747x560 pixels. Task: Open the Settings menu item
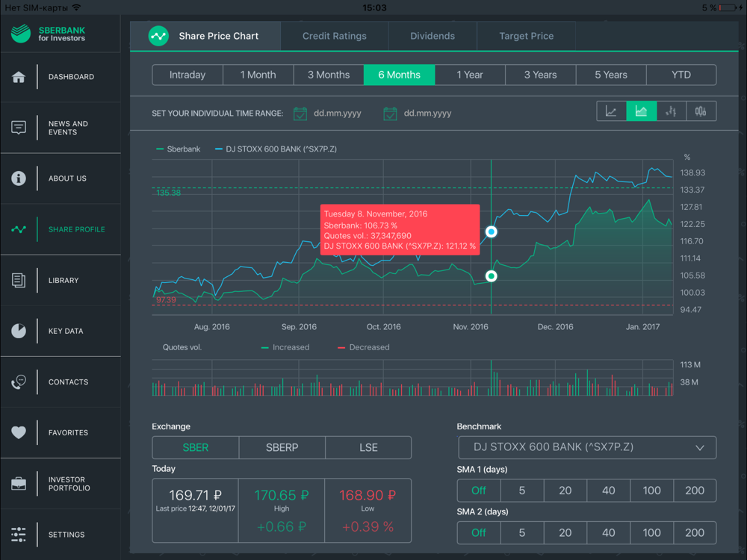[61, 535]
